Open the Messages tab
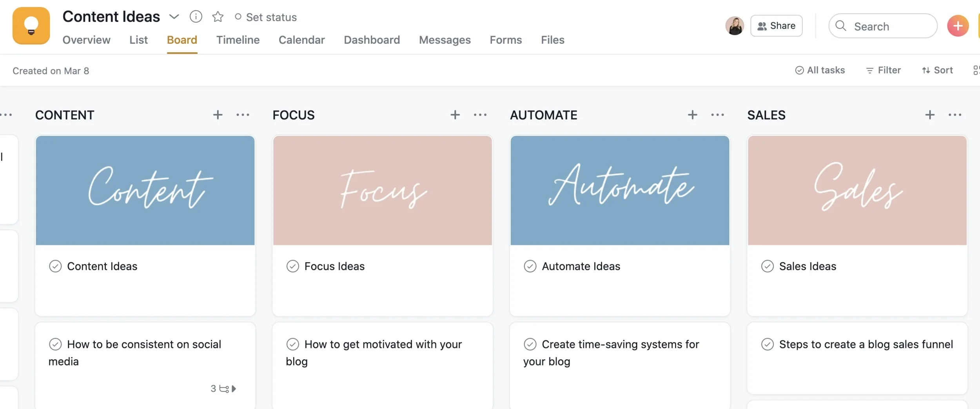Viewport: 980px width, 409px height. pos(445,40)
